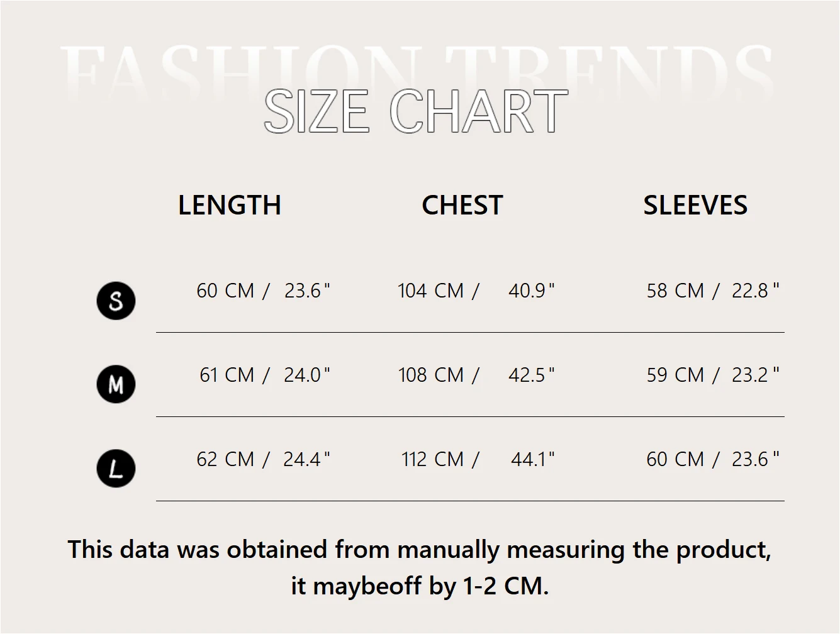The width and height of the screenshot is (840, 634).
Task: Click the SIZE CHART title
Action: (416, 111)
